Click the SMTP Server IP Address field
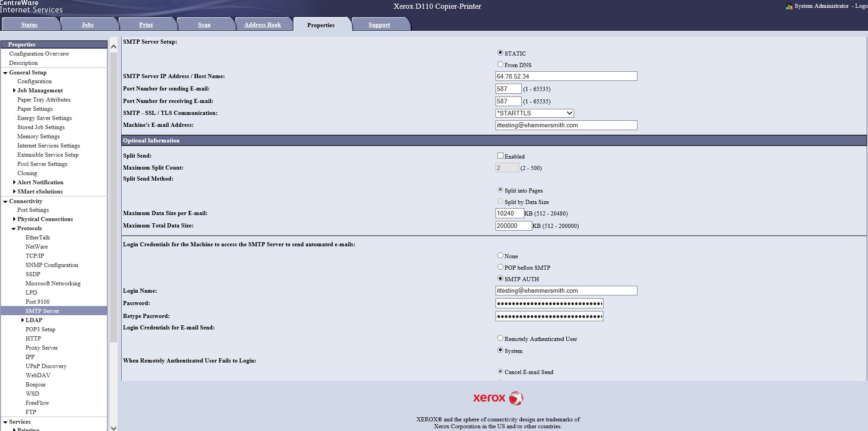868x431 pixels. pyautogui.click(x=566, y=76)
